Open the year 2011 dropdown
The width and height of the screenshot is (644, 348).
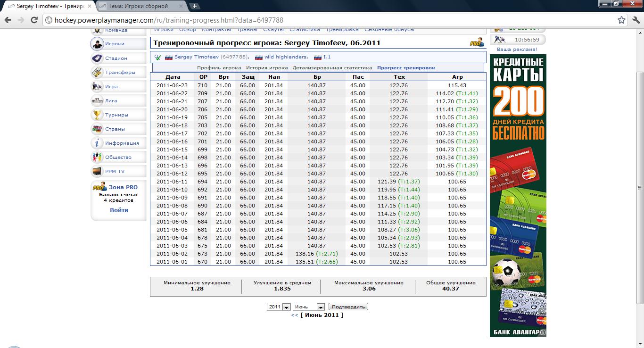(x=279, y=307)
